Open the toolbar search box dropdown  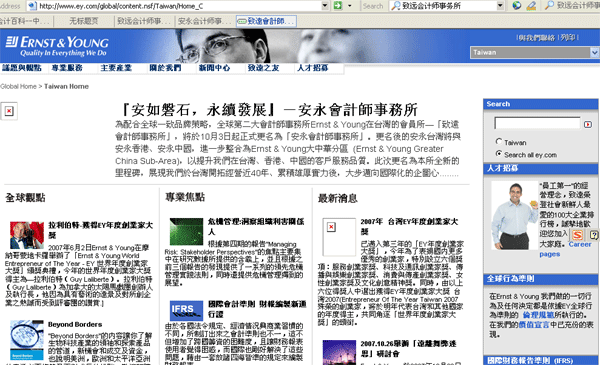[501, 6]
